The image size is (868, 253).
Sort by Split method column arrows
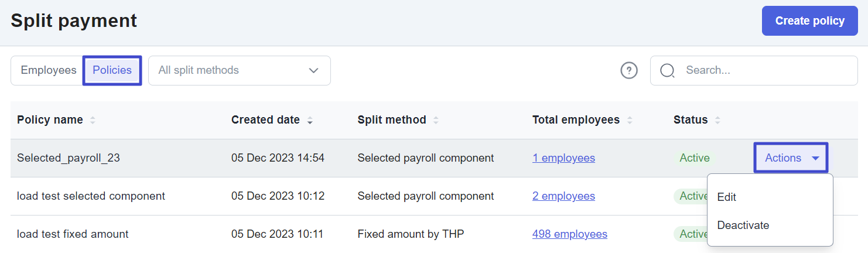tap(435, 120)
